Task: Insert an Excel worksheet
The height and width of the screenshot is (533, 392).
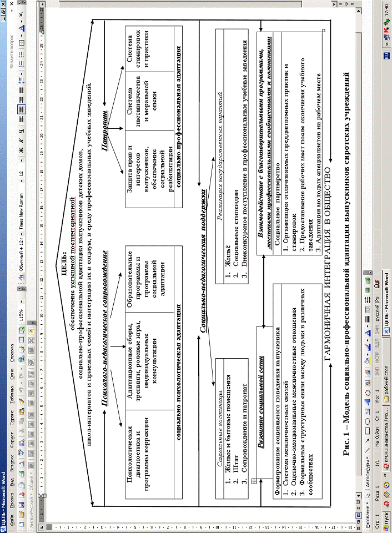Action: click(22, 330)
